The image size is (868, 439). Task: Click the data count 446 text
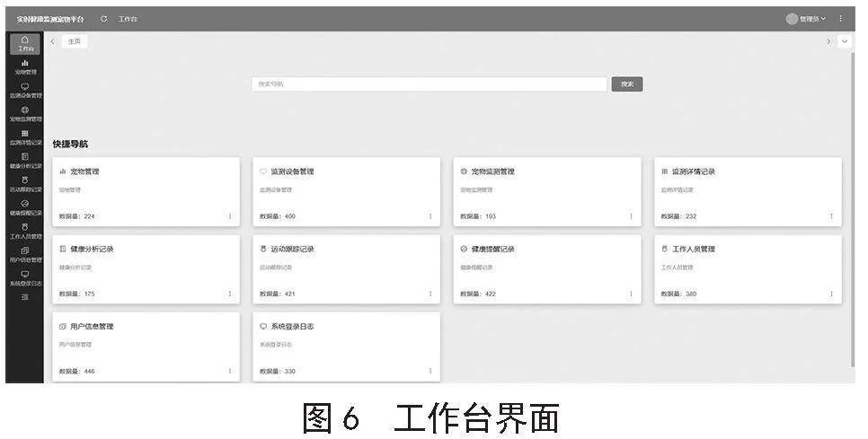(89, 371)
